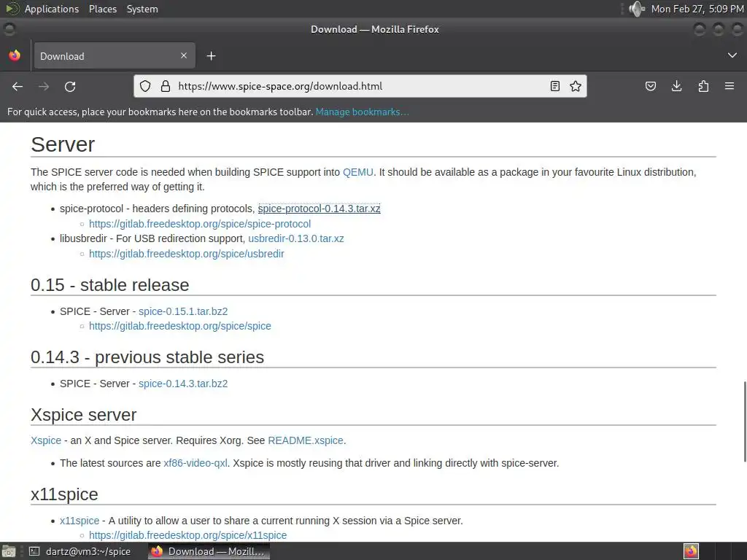Download spice-0.15.1.tar.bz2
This screenshot has height=560, width=747.
[x=183, y=311]
